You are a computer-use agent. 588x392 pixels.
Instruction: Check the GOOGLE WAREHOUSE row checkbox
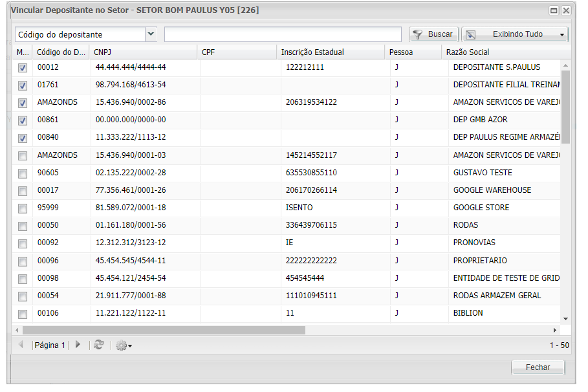[x=23, y=191]
